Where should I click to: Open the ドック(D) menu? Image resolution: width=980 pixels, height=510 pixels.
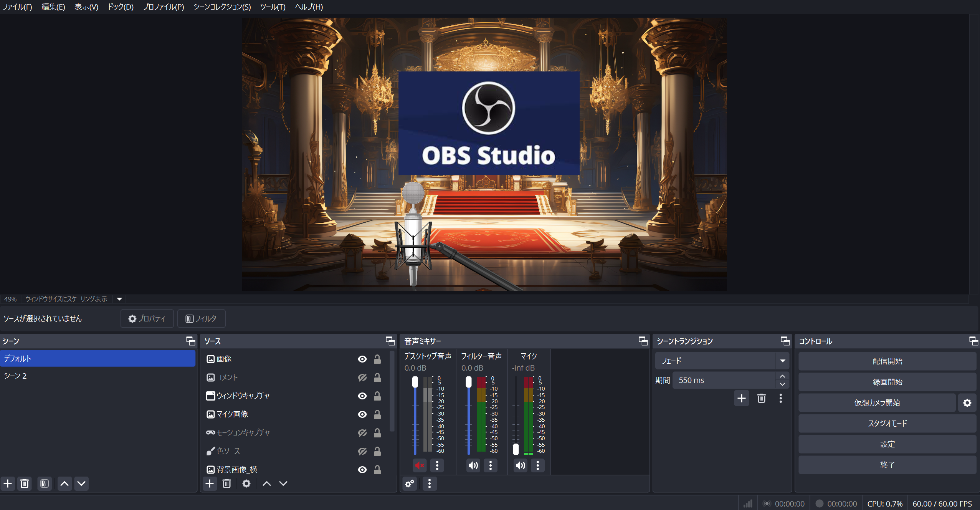pos(121,7)
